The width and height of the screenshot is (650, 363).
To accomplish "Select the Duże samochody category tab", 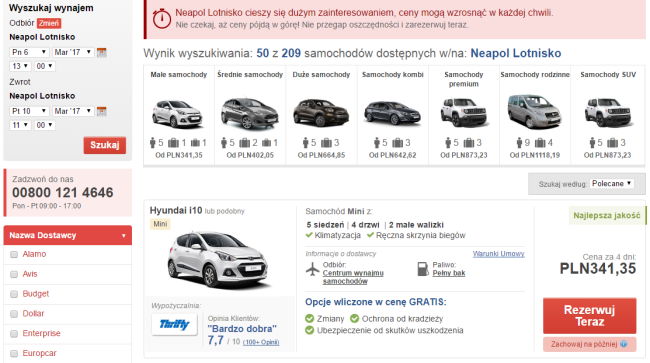I will (x=321, y=115).
